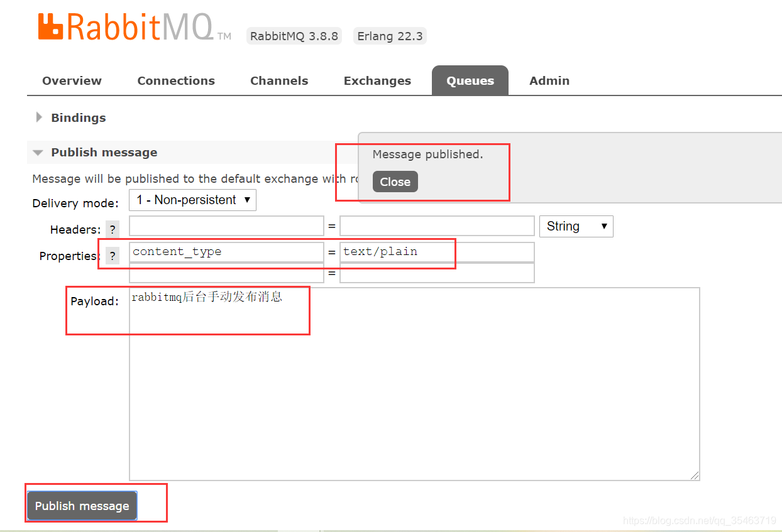Screen dimensions: 782x532
Task: Switch to the Admin tab
Action: (x=549, y=80)
